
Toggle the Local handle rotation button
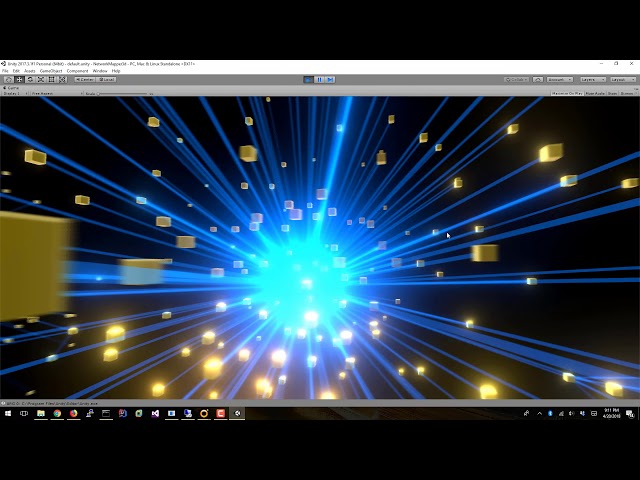click(106, 80)
